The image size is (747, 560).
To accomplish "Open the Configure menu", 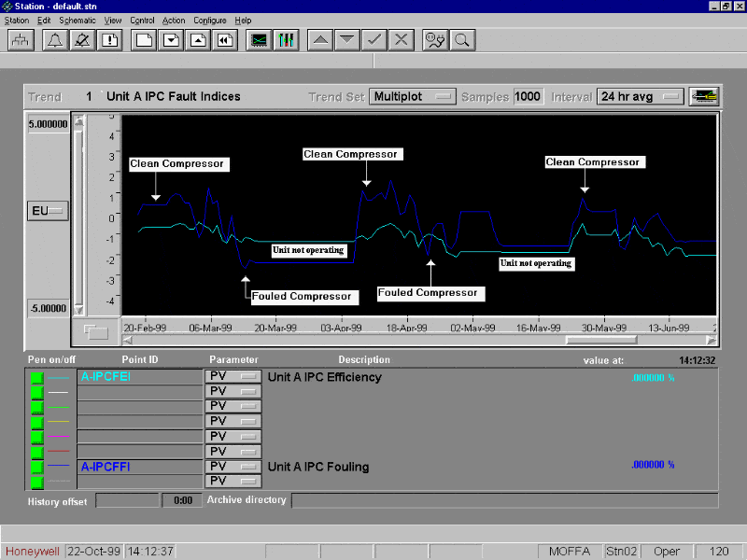I will pyautogui.click(x=209, y=21).
